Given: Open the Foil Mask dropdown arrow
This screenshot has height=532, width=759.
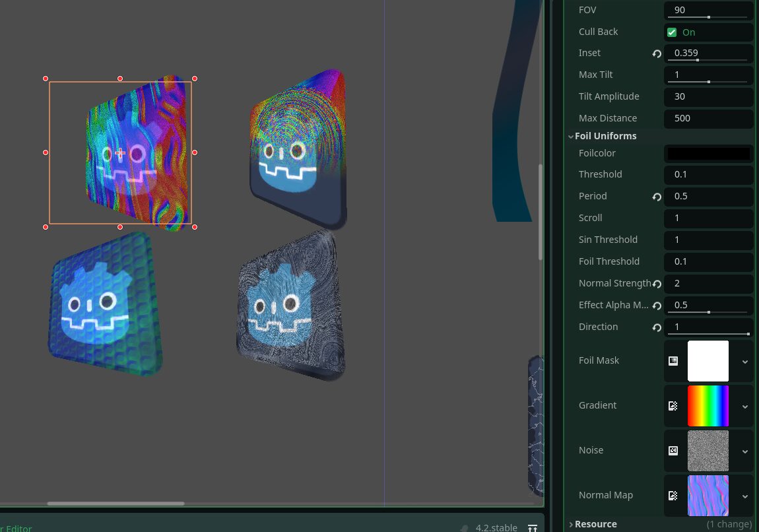Looking at the screenshot, I should 744,362.
